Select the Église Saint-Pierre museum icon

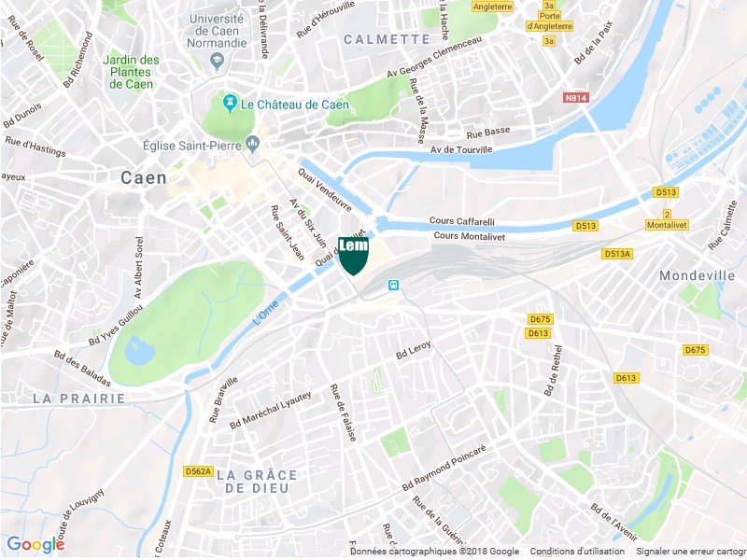[252, 144]
